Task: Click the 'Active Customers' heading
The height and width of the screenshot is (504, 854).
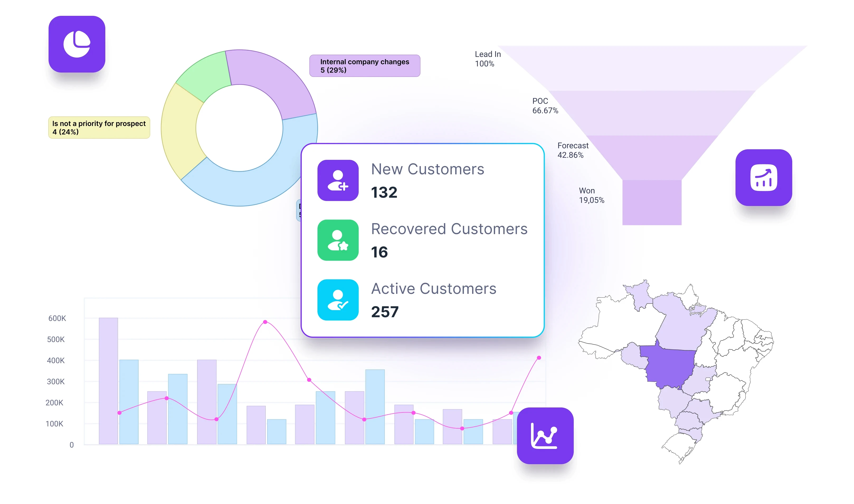Action: coord(434,289)
